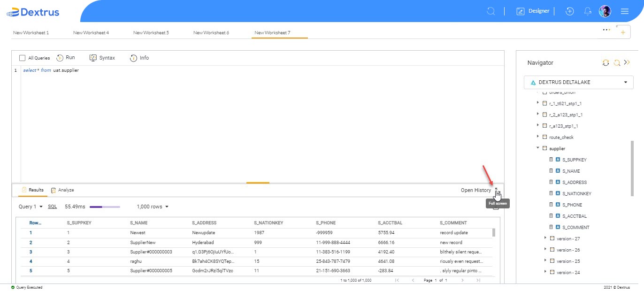Click the SQL link in results bar
The width and height of the screenshot is (644, 291).
point(52,207)
